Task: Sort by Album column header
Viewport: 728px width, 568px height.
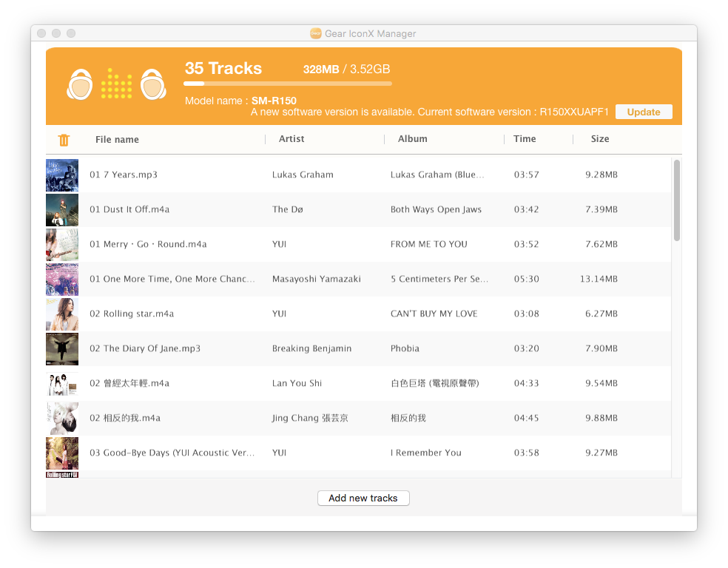Action: coord(412,139)
